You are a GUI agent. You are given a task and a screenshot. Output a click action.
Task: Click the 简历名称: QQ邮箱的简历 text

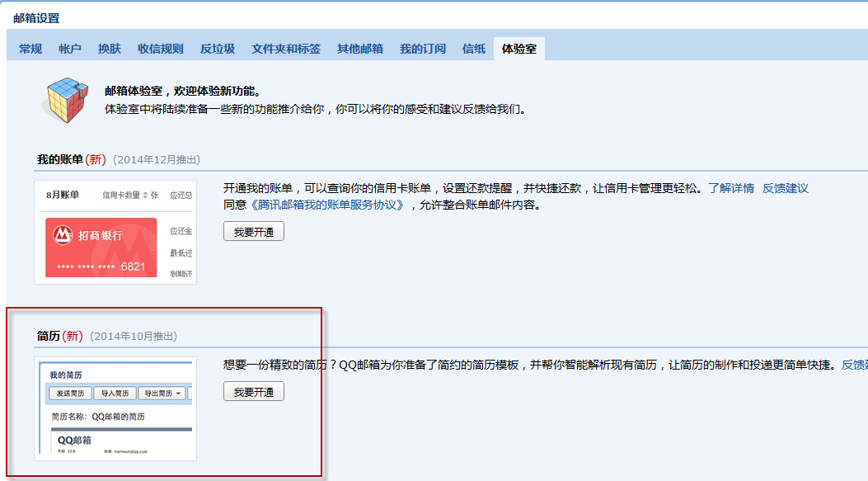coord(98,417)
